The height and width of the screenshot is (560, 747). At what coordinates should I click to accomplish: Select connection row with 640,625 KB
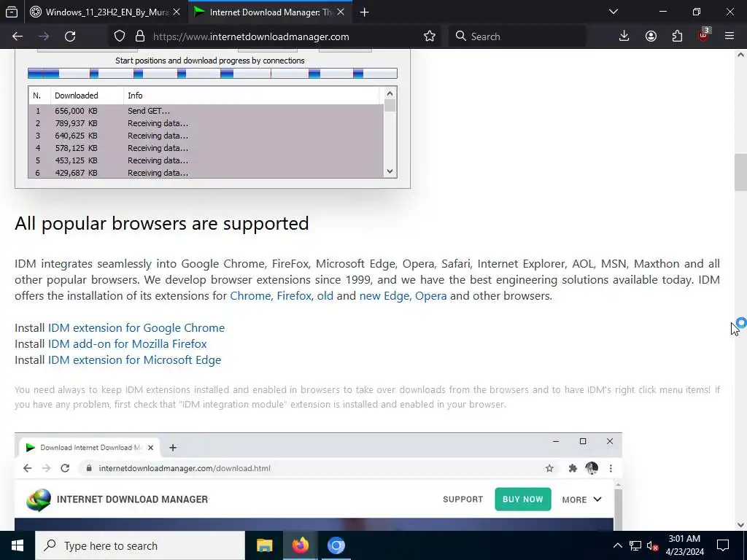click(x=206, y=136)
